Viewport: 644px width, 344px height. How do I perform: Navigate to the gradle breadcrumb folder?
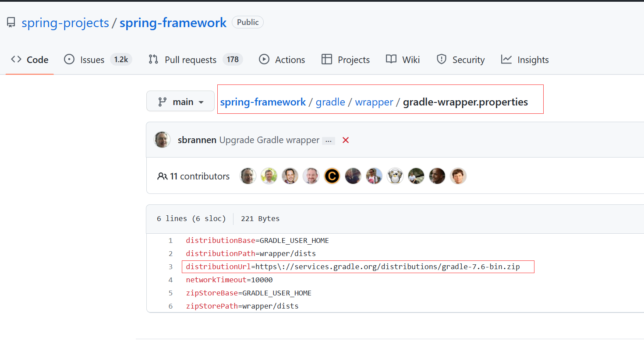[330, 102]
